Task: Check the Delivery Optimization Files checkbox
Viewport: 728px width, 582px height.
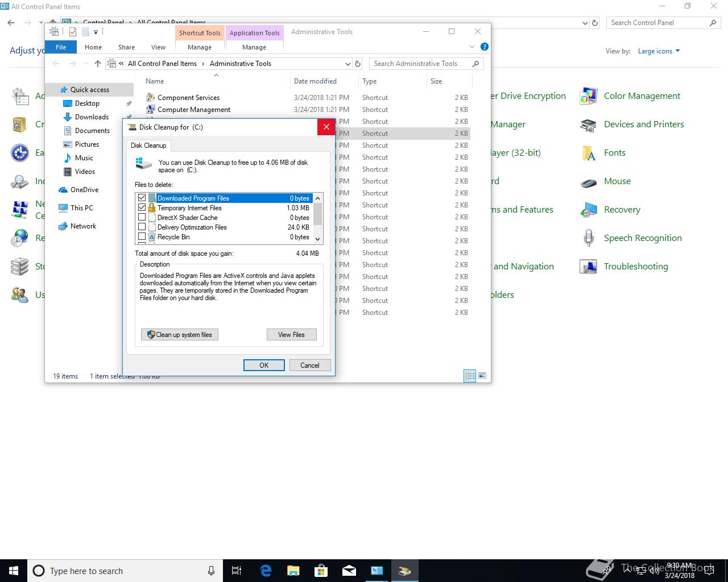Action: (x=142, y=227)
